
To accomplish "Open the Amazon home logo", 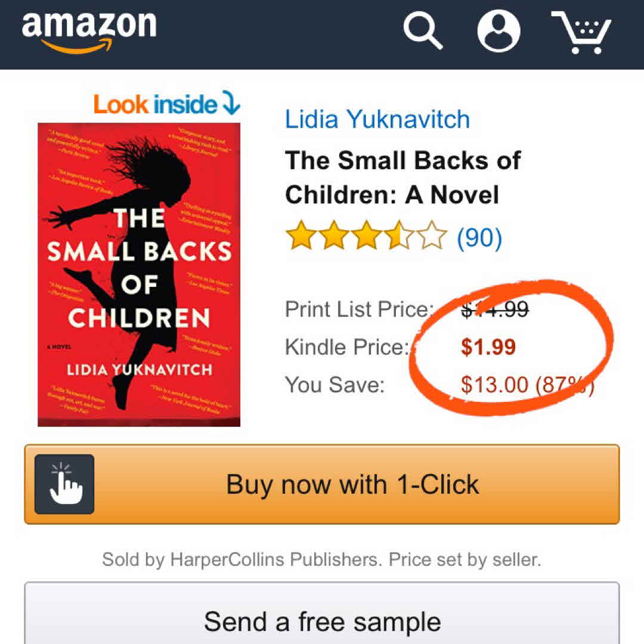I will pos(89,31).
